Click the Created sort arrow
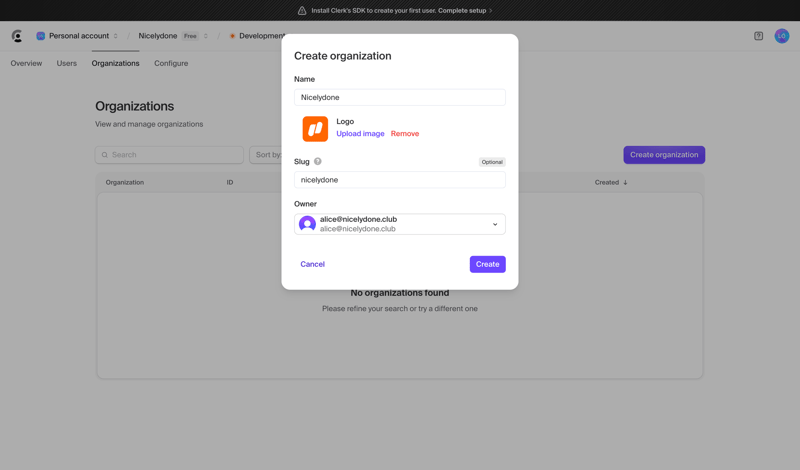Screen dimensions: 800x470 625,182
